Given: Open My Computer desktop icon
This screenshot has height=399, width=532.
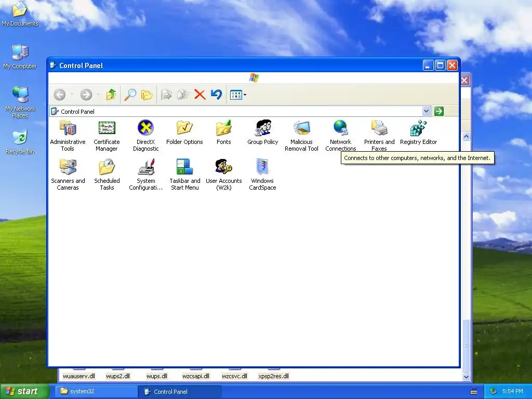Looking at the screenshot, I should point(20,57).
